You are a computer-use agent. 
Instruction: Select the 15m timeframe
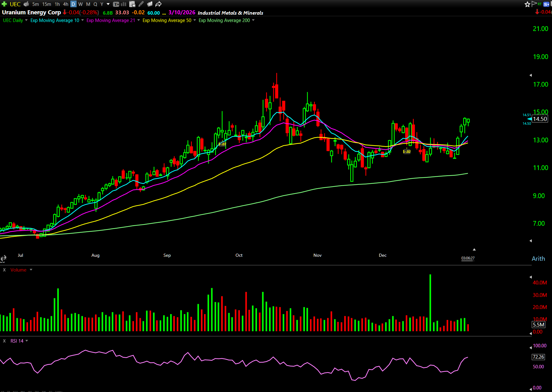[47, 4]
